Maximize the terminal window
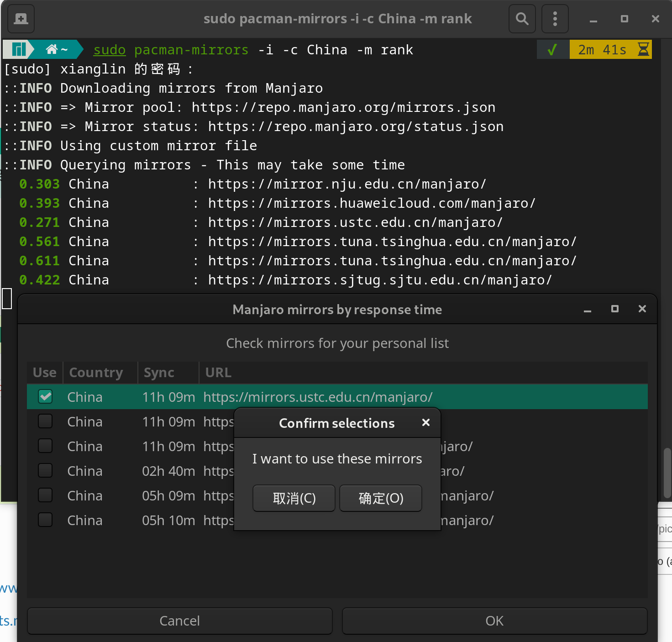 625,19
